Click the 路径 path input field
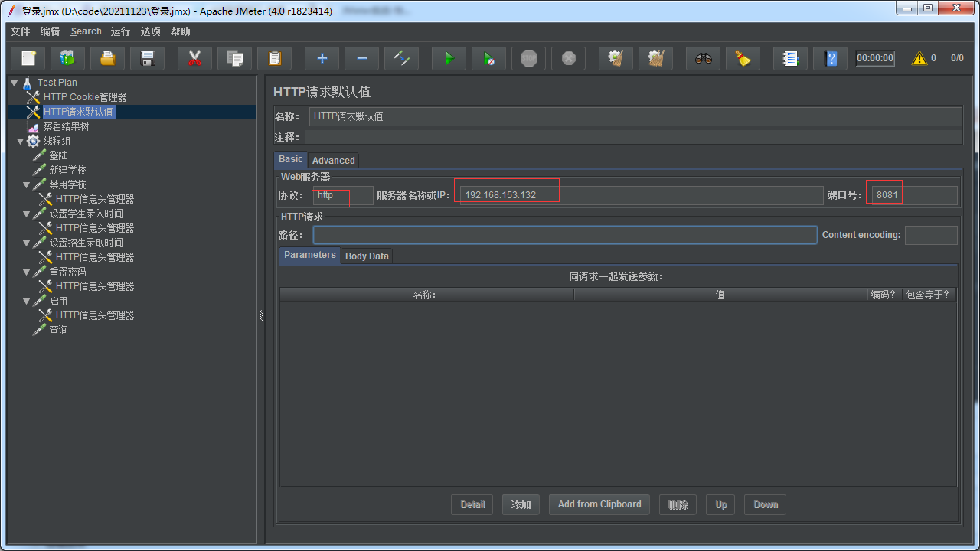This screenshot has height=551, width=980. pyautogui.click(x=565, y=235)
